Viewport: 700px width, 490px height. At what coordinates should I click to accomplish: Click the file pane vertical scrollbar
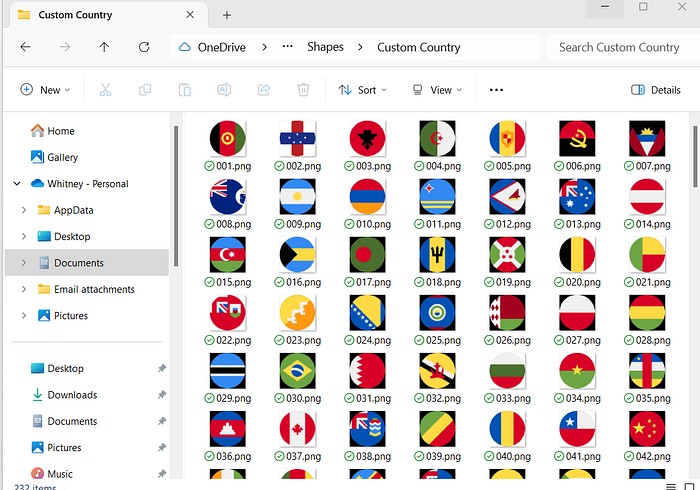coord(696,156)
